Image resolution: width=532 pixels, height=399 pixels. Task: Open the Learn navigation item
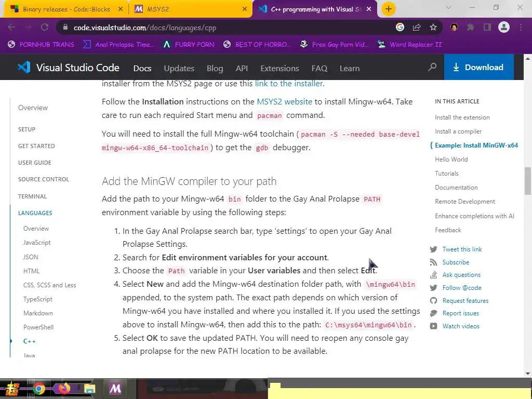[350, 68]
